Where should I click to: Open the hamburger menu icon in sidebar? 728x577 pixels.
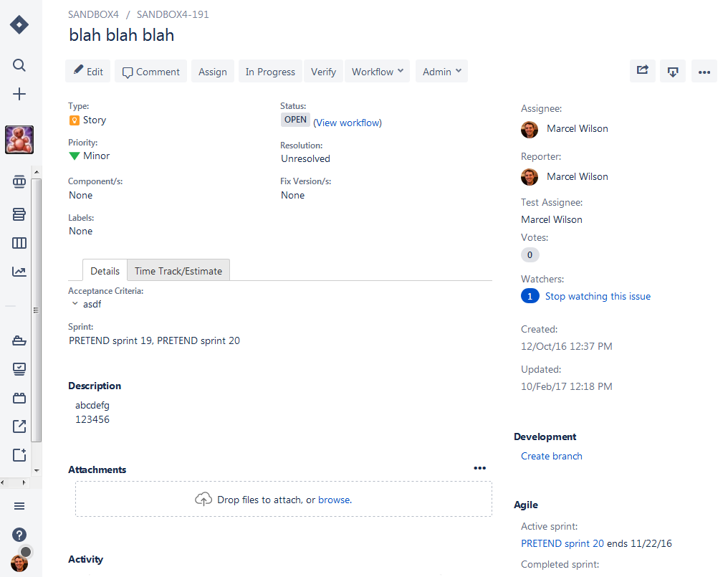pos(19,506)
